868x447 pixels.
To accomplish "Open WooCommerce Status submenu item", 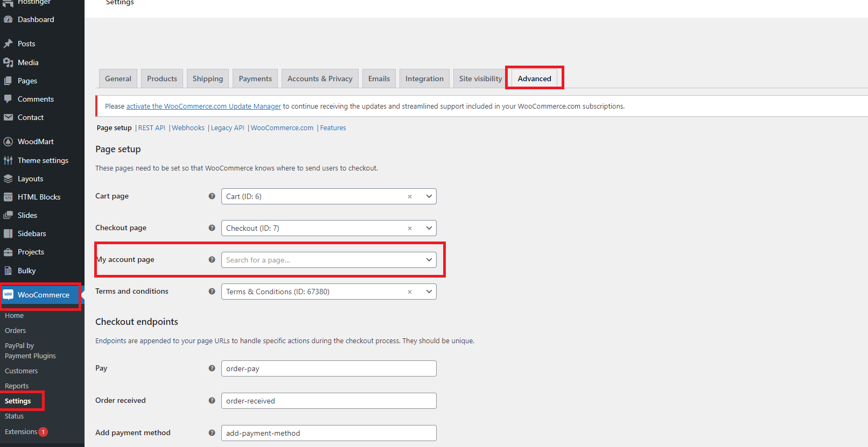I will coord(14,416).
